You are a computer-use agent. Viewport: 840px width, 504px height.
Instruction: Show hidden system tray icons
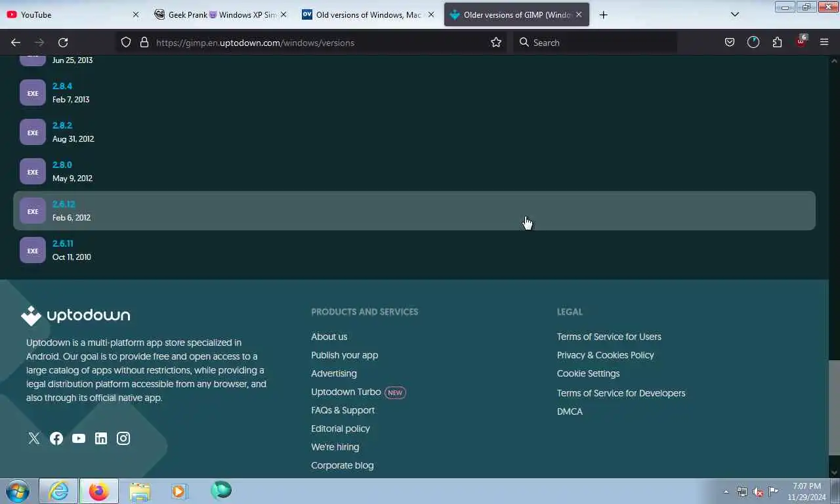click(726, 492)
